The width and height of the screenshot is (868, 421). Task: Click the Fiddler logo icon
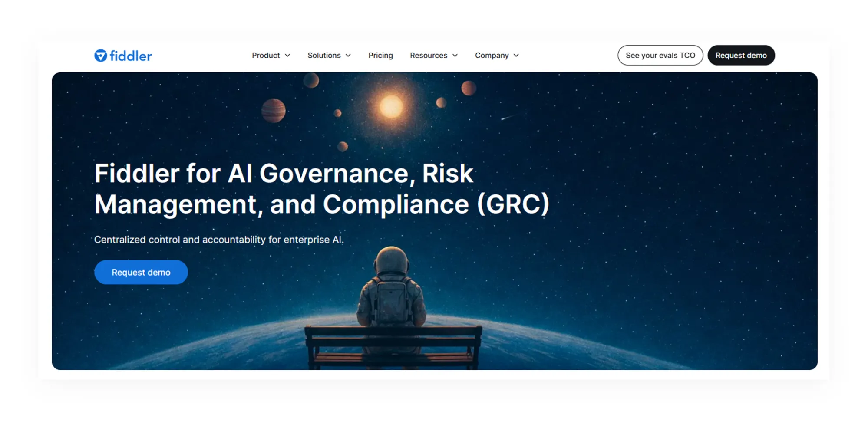pyautogui.click(x=101, y=56)
